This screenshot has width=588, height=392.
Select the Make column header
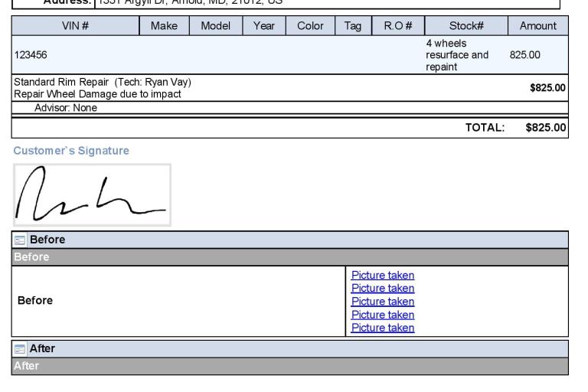pos(164,25)
